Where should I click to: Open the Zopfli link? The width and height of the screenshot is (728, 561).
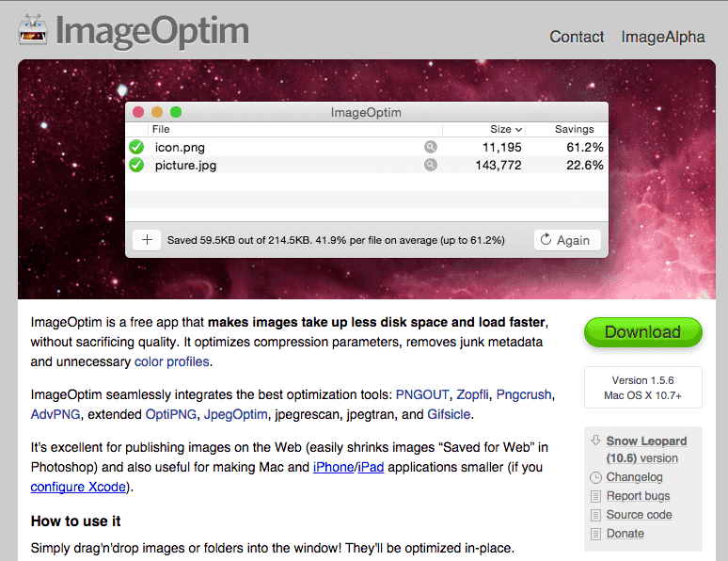(x=473, y=394)
